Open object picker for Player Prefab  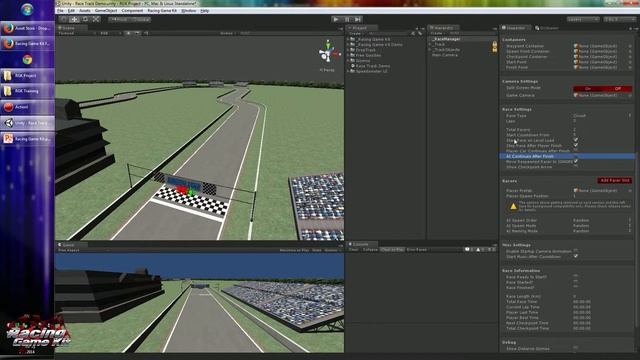(630, 191)
